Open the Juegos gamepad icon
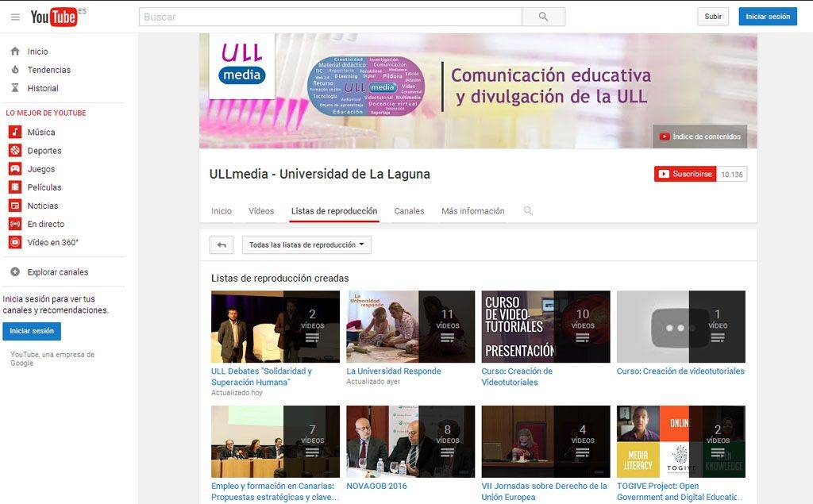The image size is (813, 504). click(14, 169)
